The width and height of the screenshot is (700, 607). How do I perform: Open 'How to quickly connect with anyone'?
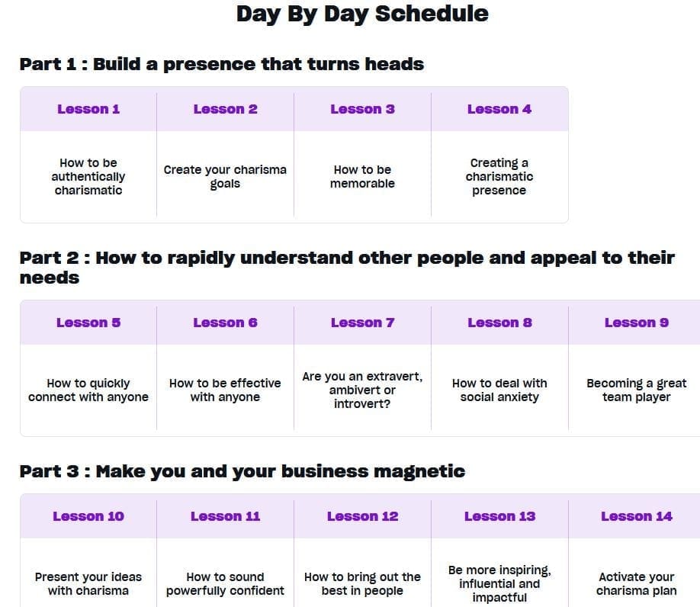88,390
